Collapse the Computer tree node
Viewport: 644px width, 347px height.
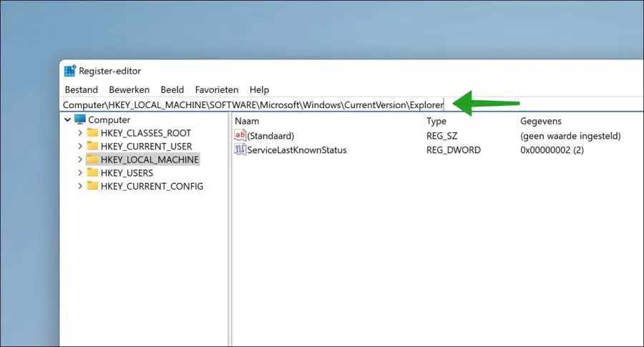pyautogui.click(x=68, y=120)
